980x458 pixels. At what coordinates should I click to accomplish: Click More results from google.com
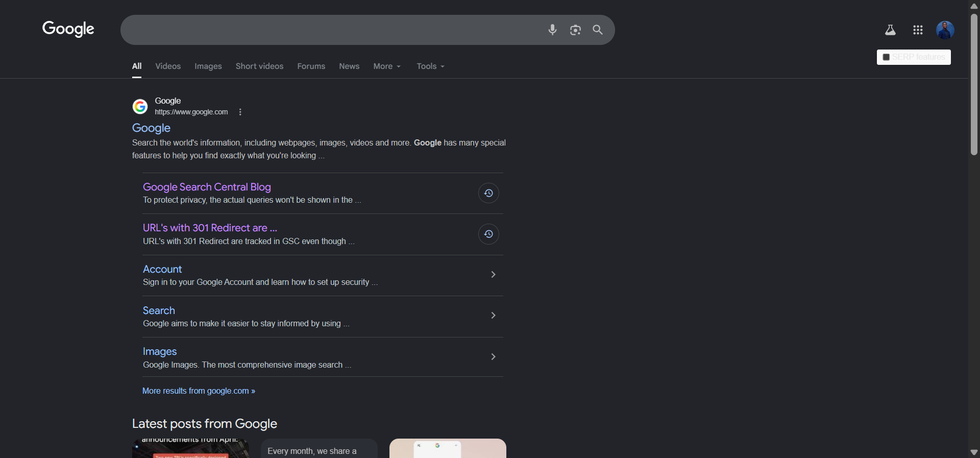tap(199, 391)
